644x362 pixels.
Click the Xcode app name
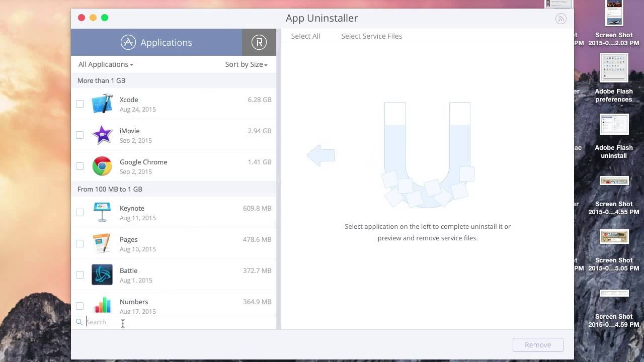point(129,100)
